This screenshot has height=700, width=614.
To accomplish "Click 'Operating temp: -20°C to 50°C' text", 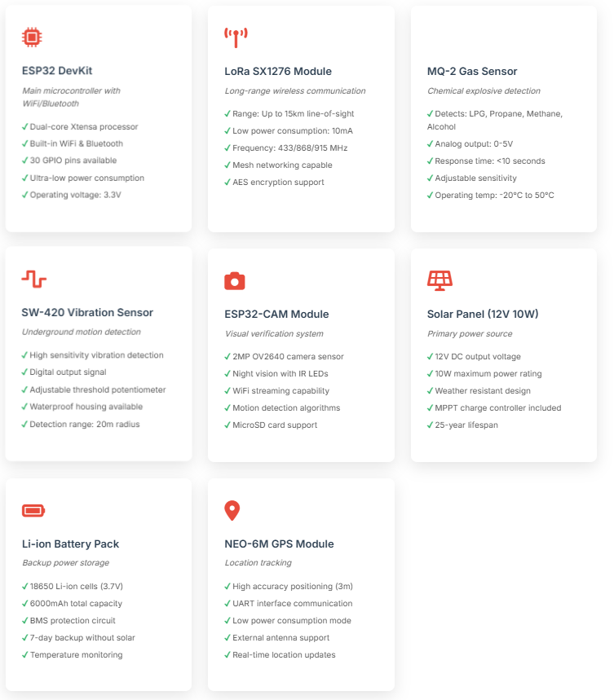I will point(494,195).
